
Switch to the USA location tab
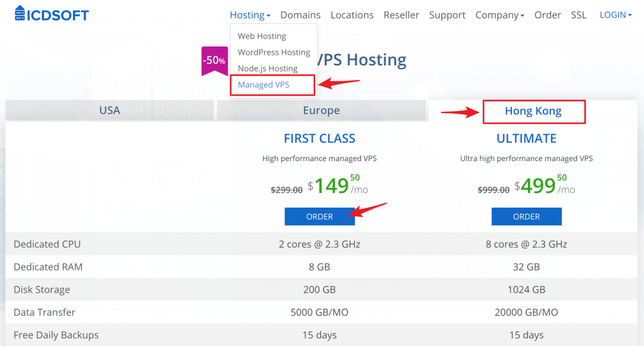coord(109,111)
